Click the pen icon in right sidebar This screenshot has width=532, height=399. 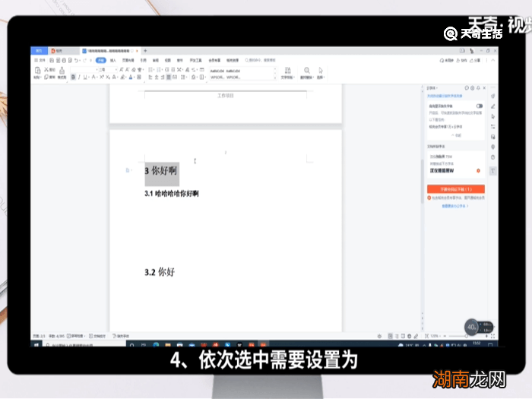492,106
